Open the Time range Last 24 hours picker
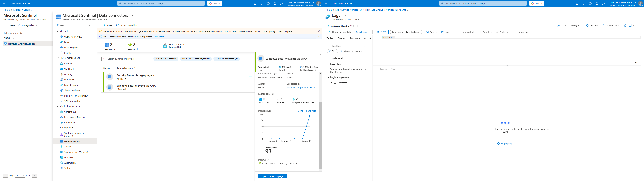644x181 pixels. [406, 32]
